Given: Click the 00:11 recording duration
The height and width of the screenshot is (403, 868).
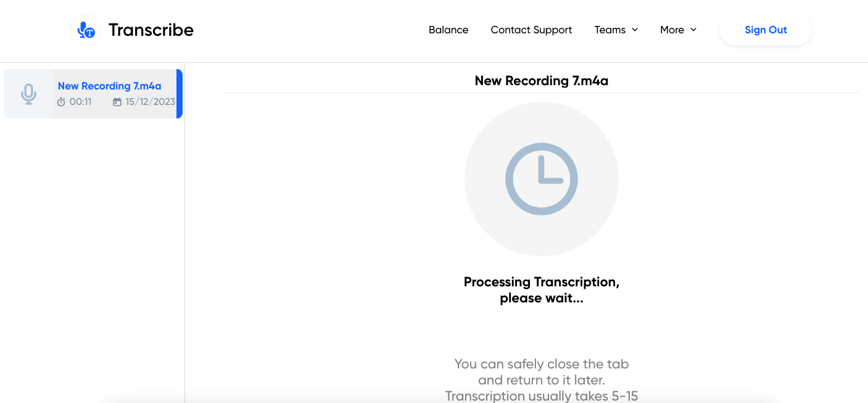Looking at the screenshot, I should point(80,102).
